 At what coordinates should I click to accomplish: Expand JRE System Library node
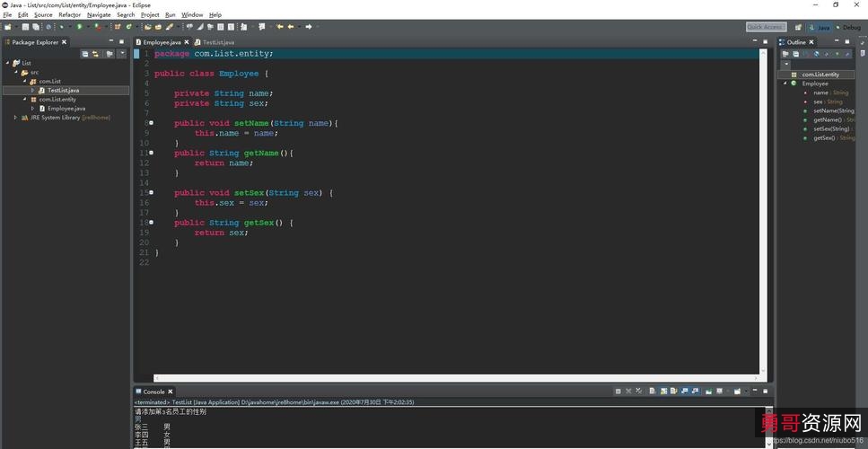[x=15, y=117]
